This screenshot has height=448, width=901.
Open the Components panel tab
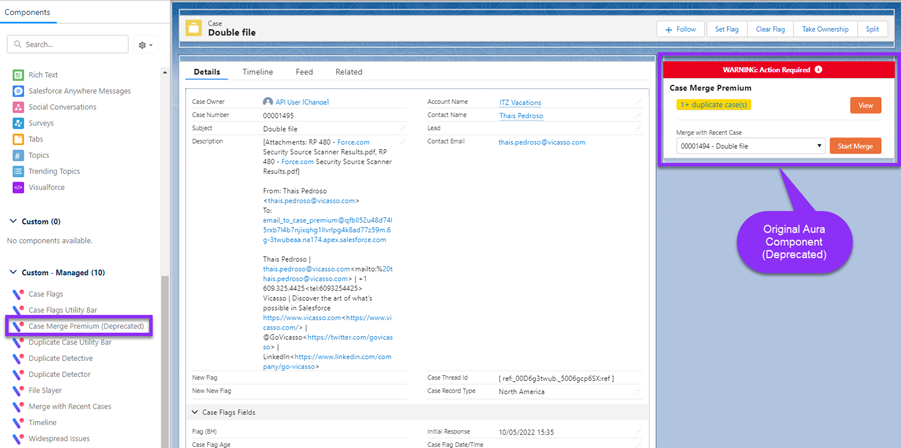coord(28,12)
